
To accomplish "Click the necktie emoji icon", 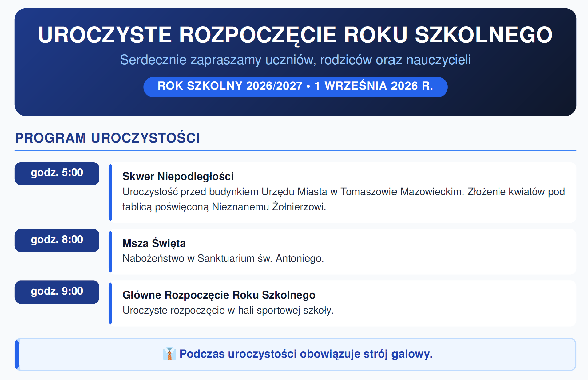I will 169,354.
